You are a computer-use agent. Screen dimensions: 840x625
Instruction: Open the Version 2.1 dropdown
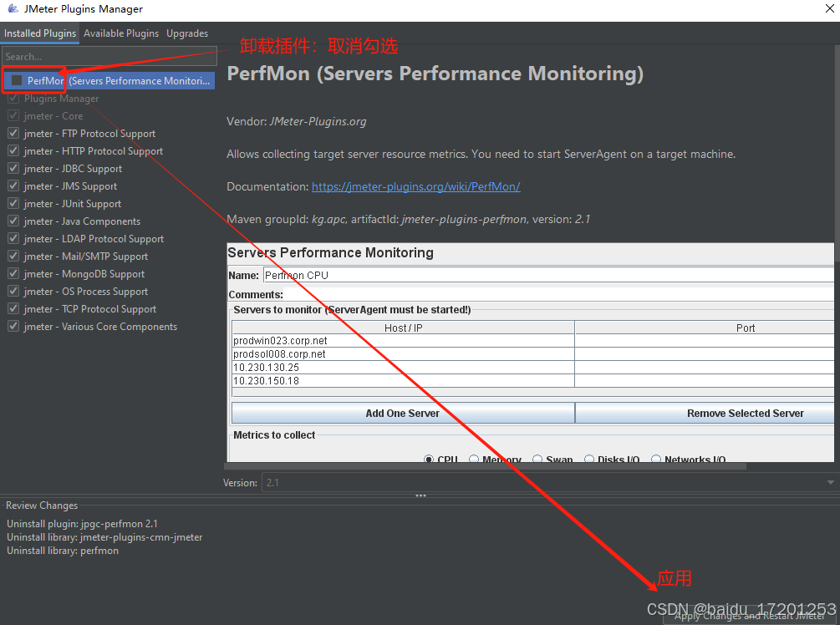click(x=549, y=483)
